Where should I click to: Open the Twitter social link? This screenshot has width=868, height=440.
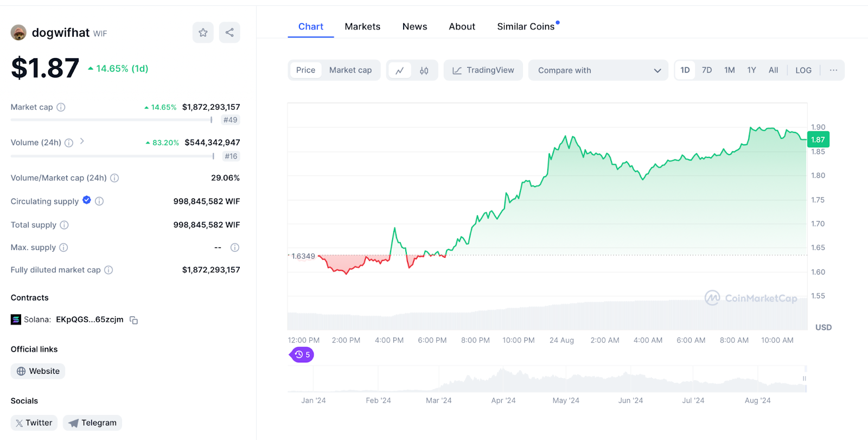tap(34, 423)
